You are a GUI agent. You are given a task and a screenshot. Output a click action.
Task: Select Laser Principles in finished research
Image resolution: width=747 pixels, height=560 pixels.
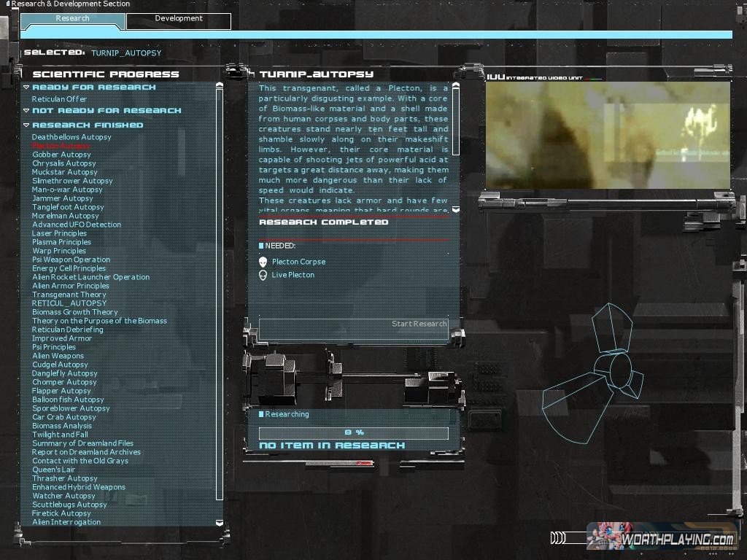[x=59, y=233]
